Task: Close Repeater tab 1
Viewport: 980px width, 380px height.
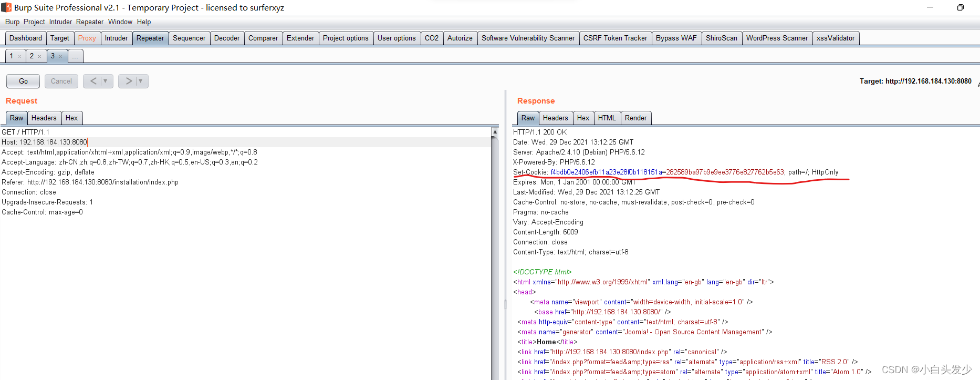Action: (19, 56)
